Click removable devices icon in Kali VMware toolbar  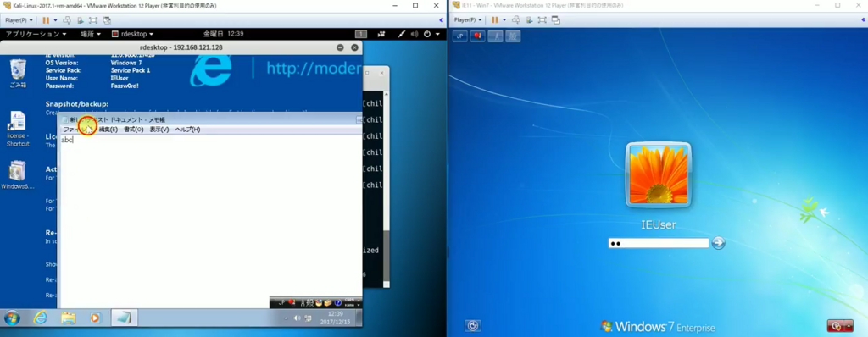click(x=81, y=20)
